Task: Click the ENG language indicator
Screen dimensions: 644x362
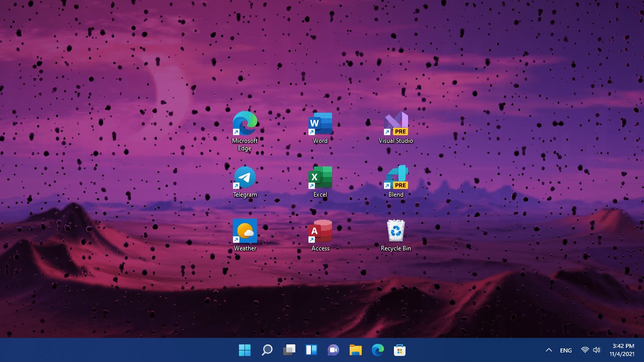Action: click(566, 350)
